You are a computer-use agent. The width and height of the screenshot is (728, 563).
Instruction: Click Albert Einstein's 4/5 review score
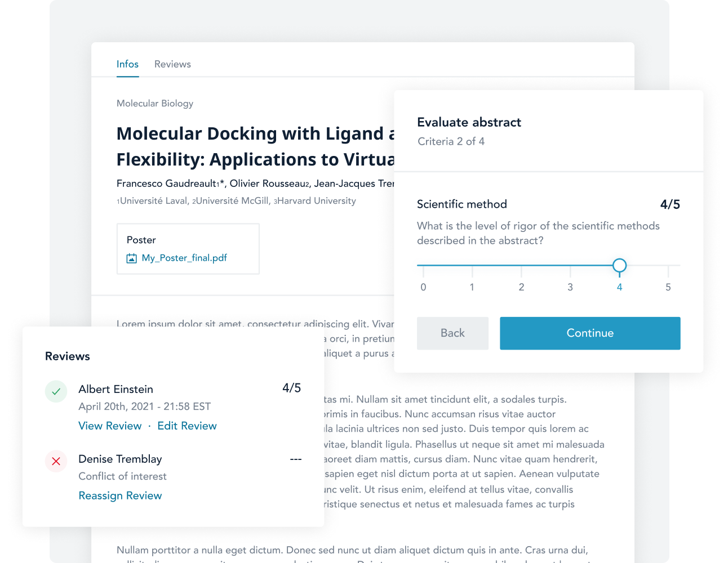pyautogui.click(x=291, y=388)
